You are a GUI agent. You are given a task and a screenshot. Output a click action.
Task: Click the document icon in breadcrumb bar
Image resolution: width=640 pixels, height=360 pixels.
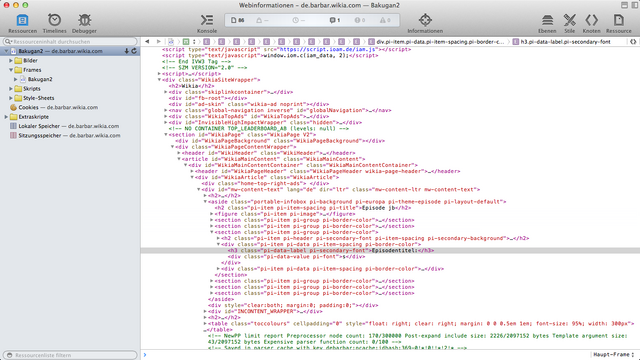171,42
